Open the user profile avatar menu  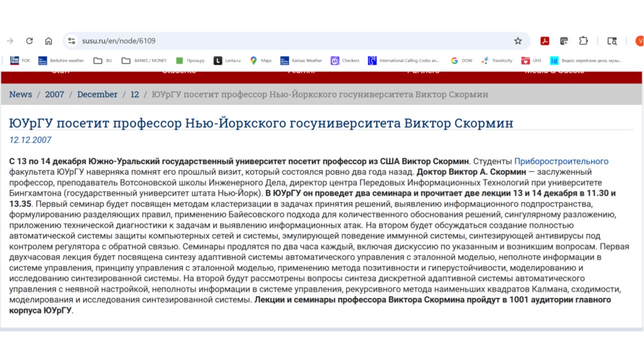coord(639,41)
